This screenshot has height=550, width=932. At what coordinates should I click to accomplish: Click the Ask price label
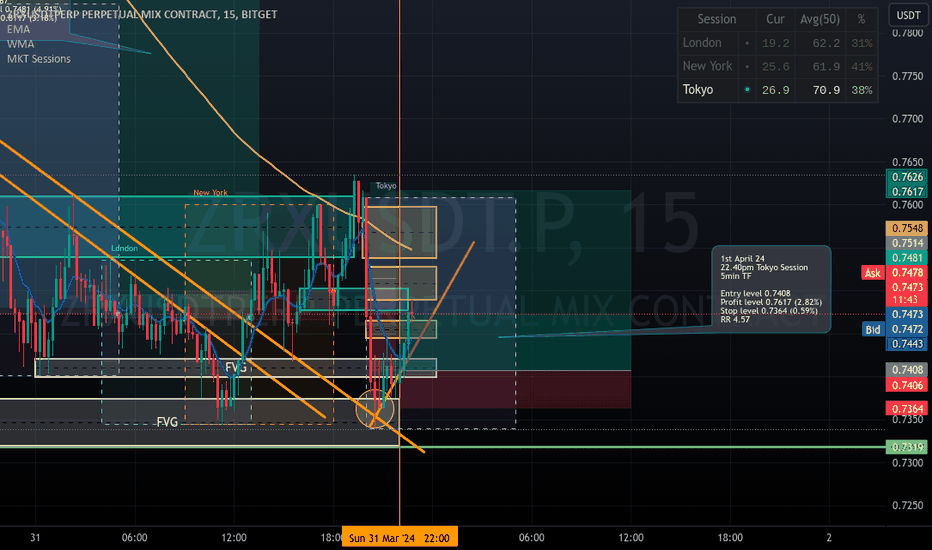tap(873, 273)
